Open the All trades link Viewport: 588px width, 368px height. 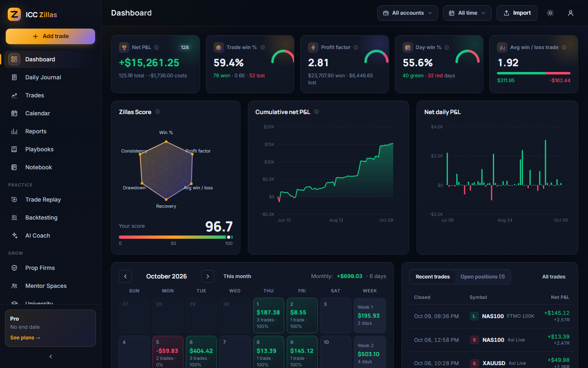(554, 277)
